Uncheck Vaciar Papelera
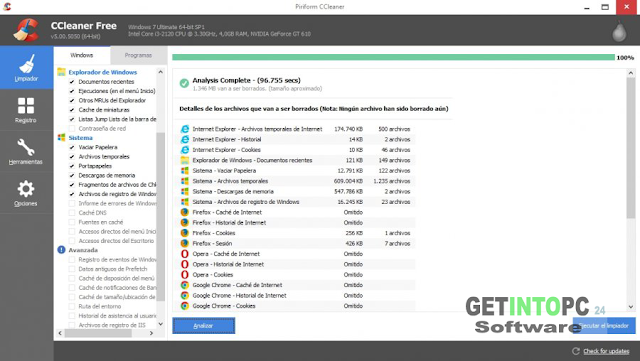 click(x=72, y=147)
